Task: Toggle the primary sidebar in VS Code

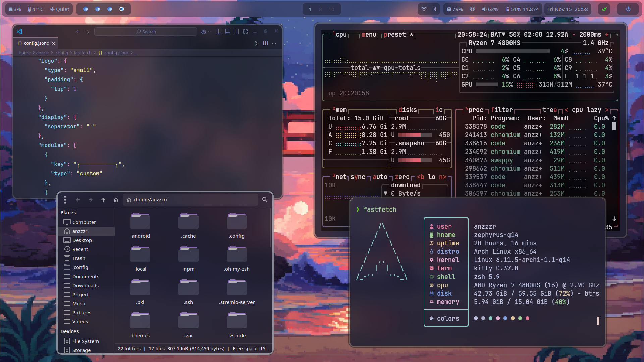Action: [219, 32]
